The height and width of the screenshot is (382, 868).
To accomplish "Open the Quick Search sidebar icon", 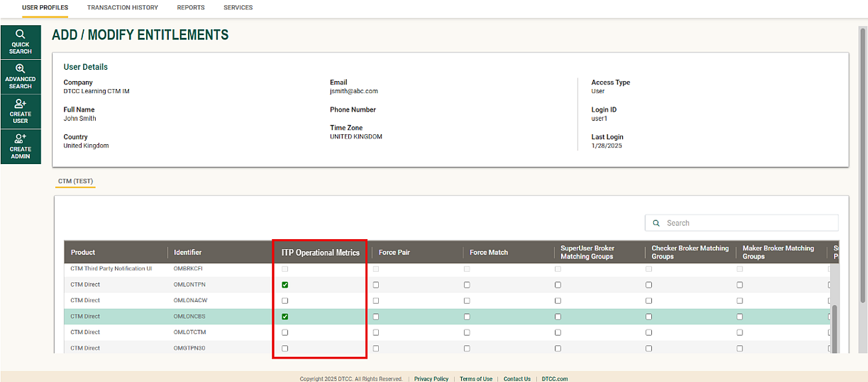I will click(21, 42).
